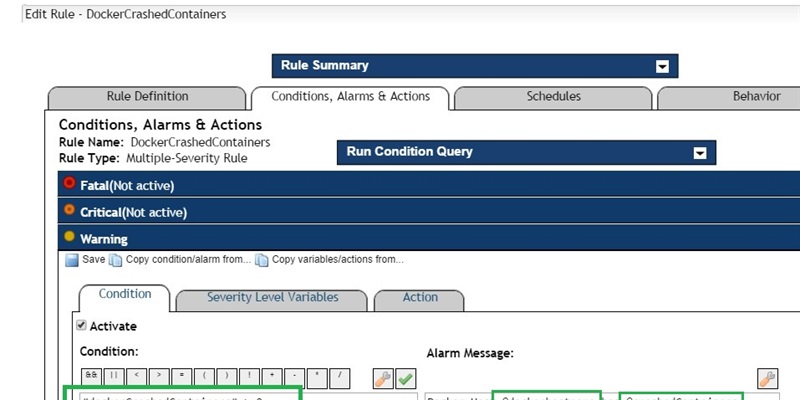This screenshot has height=400, width=800.
Task: Insert the divide slash operator
Action: [x=340, y=377]
